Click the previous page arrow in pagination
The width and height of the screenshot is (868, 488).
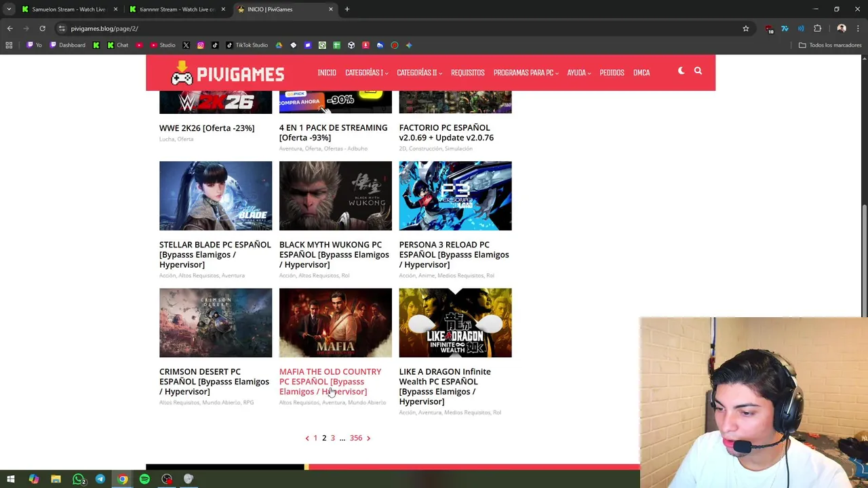[307, 438]
